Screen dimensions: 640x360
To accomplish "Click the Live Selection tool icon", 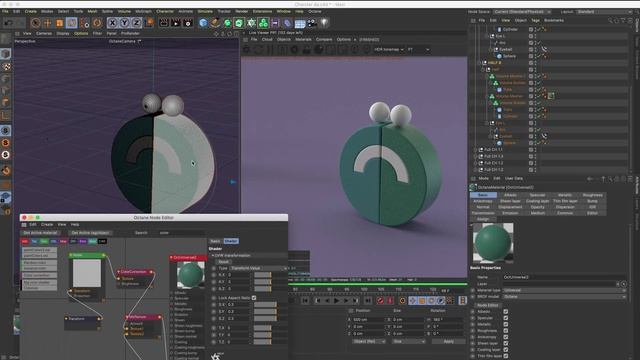I will (x=36, y=23).
